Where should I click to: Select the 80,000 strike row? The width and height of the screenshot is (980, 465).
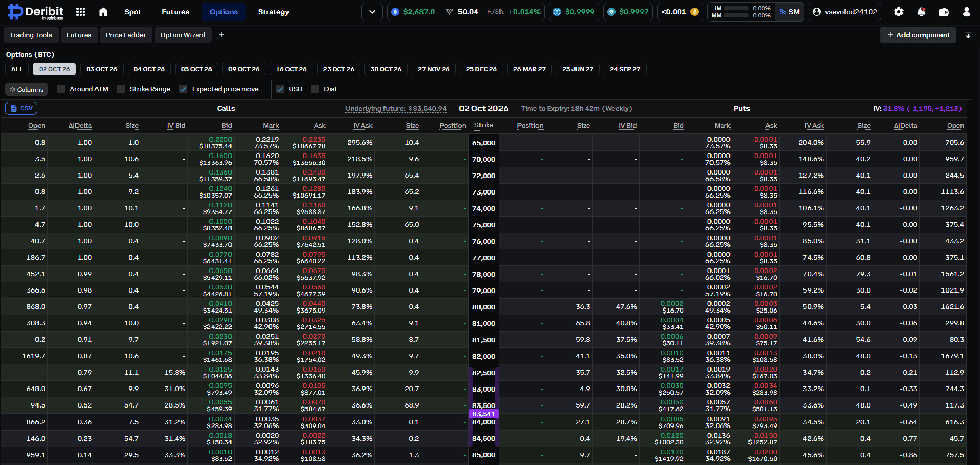[484, 307]
